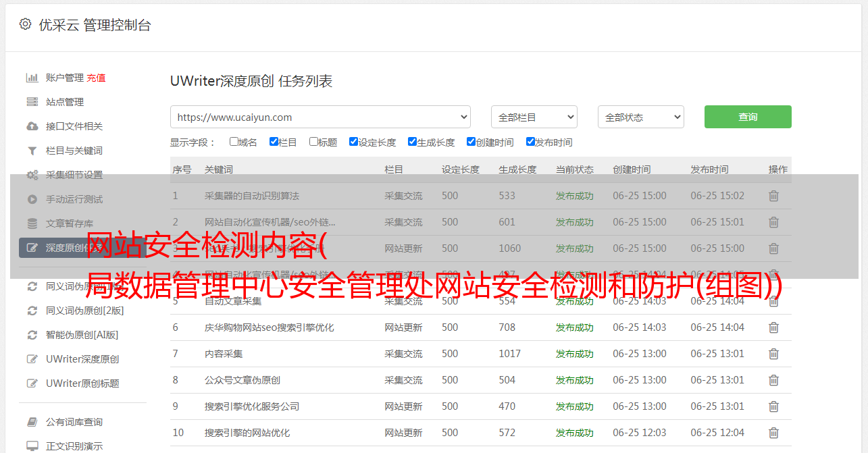Screen dimensions: 868x453
Task: Click generated length 1017 in row 7
Action: (x=509, y=354)
